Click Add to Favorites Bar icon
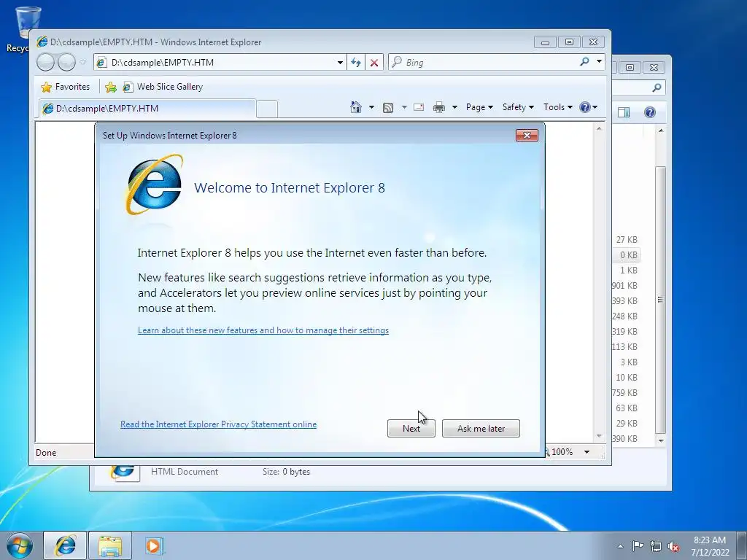The image size is (747, 560). coord(111,87)
